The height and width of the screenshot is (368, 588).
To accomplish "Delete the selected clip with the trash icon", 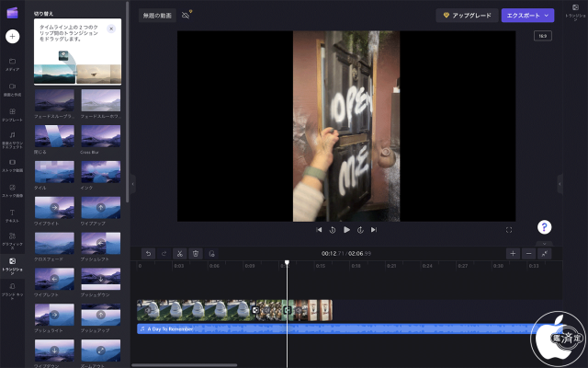I will 196,253.
